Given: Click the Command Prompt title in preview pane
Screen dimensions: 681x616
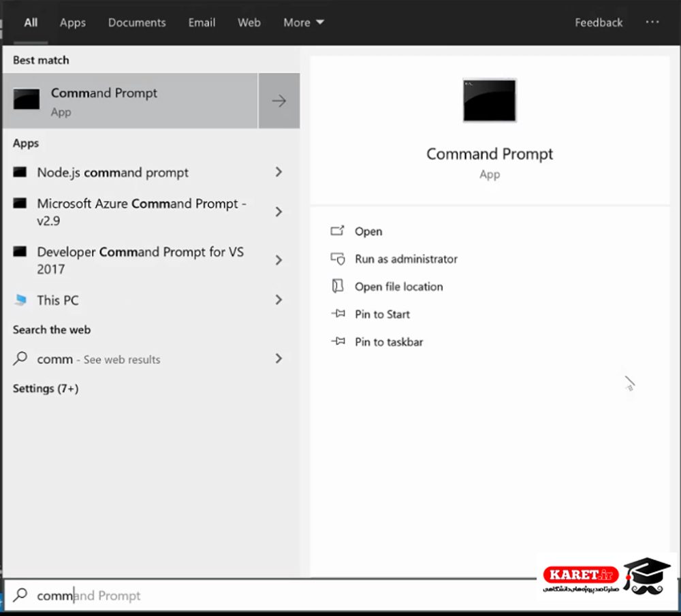Looking at the screenshot, I should (490, 154).
